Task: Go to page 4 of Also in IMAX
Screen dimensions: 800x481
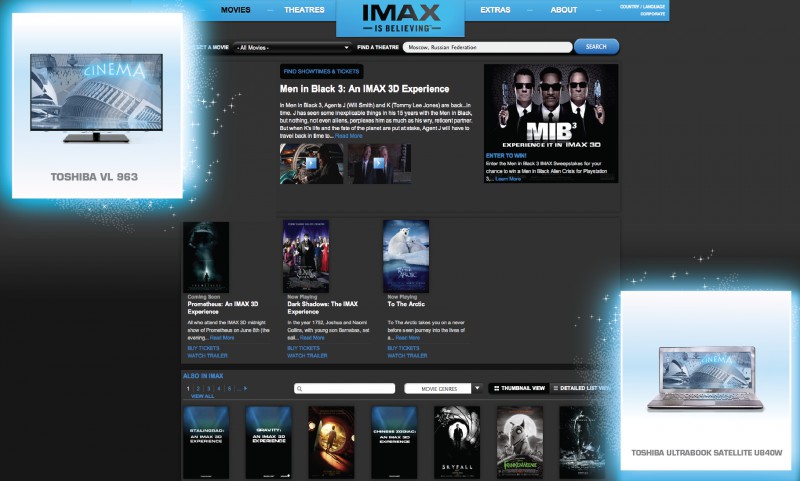Action: coord(219,389)
